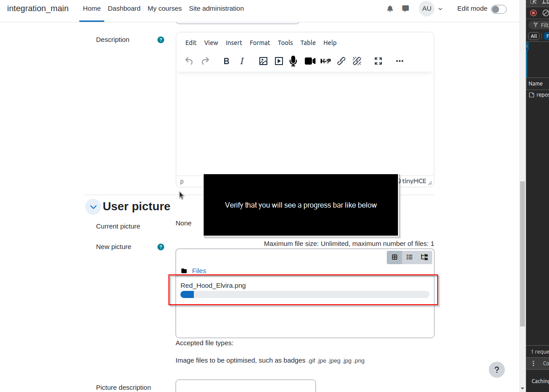Screen dimensions: 549x392
Task: Switch the editor to fullscreen
Action: point(378,61)
